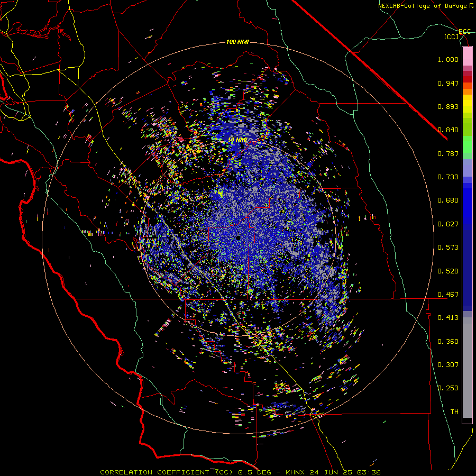Viewport: 476px width, 476px height.
Task: Click the 0.787 scale value
Action: [x=448, y=153]
